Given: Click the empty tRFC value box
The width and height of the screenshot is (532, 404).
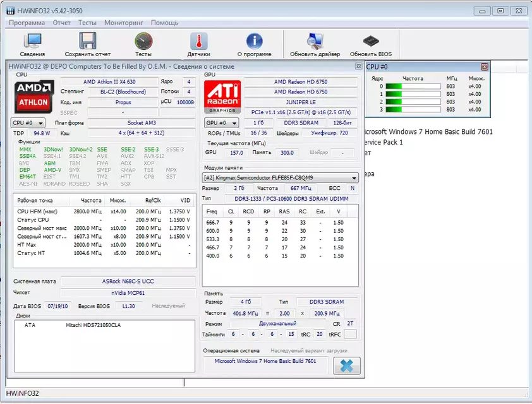Looking at the screenshot, I should tap(351, 334).
